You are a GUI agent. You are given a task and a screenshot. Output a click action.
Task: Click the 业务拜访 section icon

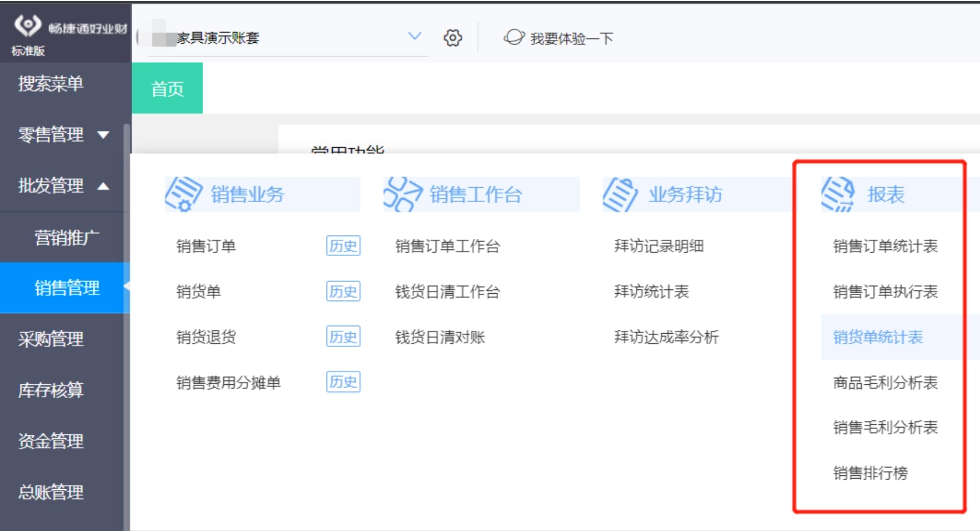620,194
